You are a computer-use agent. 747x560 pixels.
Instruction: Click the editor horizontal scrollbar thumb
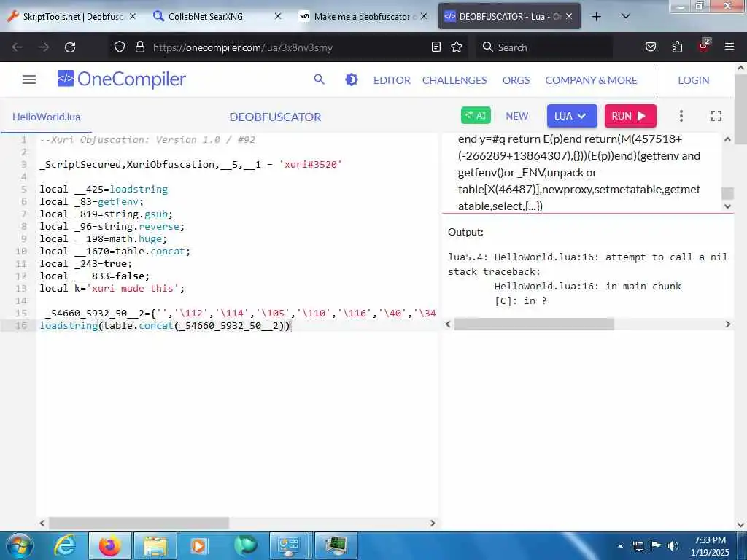point(139,524)
